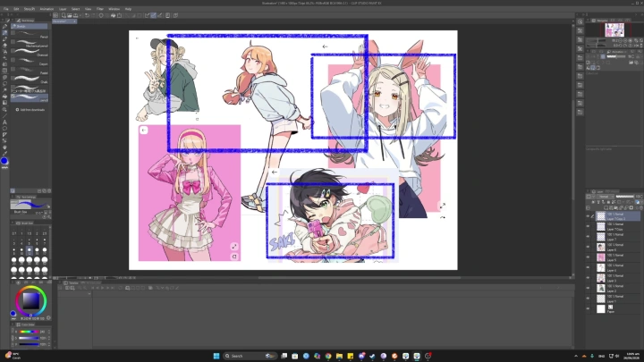Toggle visibility of Layer 5
Image resolution: width=644 pixels, height=362 pixels.
pyautogui.click(x=588, y=257)
